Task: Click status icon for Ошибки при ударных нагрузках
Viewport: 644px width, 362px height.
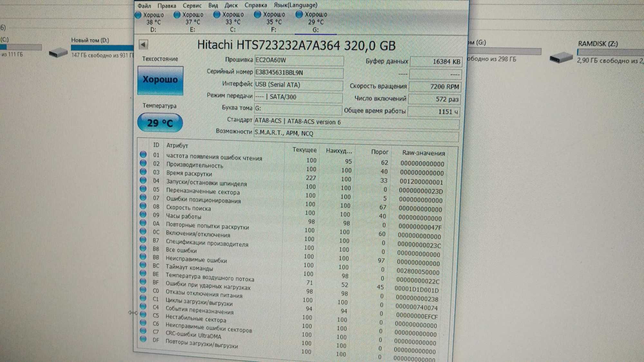Action: click(x=143, y=282)
